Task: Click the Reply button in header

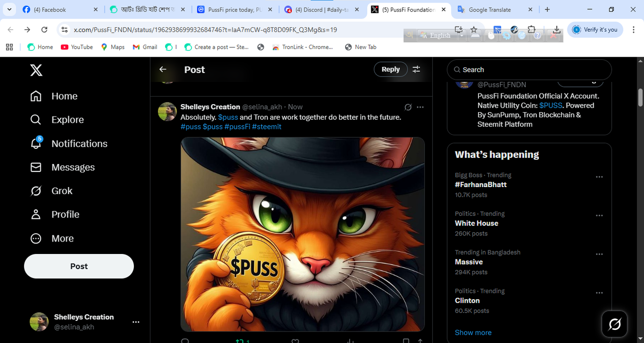Action: click(x=390, y=69)
